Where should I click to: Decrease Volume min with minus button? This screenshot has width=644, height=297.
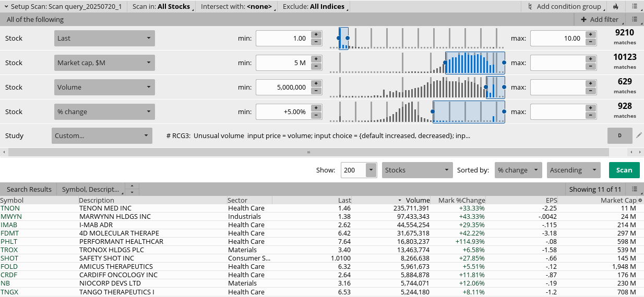(x=316, y=91)
